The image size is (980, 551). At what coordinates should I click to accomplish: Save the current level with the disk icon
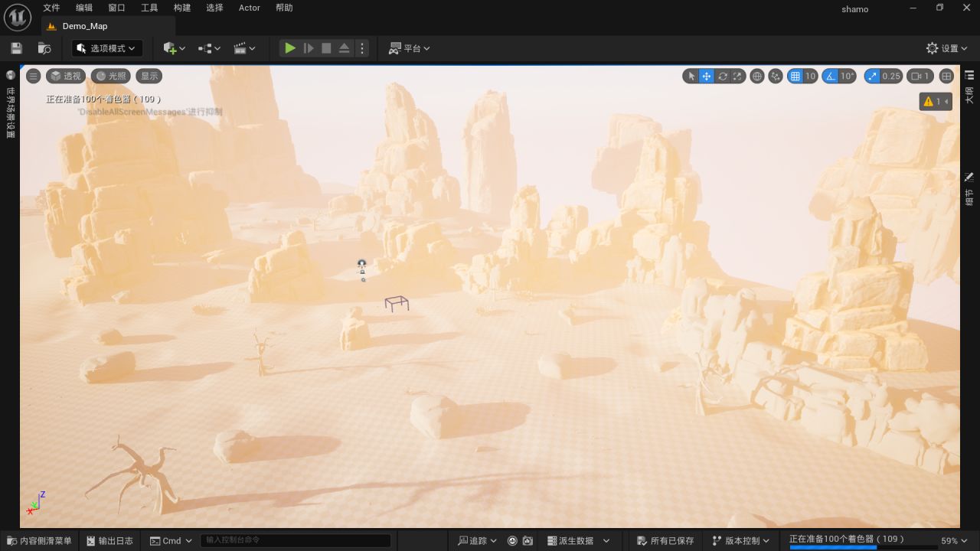coord(16,48)
